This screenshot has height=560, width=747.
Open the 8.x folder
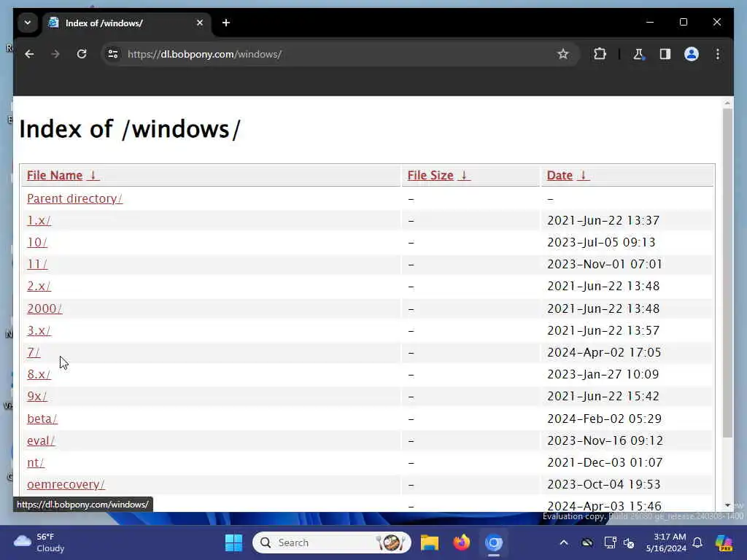[x=39, y=374]
